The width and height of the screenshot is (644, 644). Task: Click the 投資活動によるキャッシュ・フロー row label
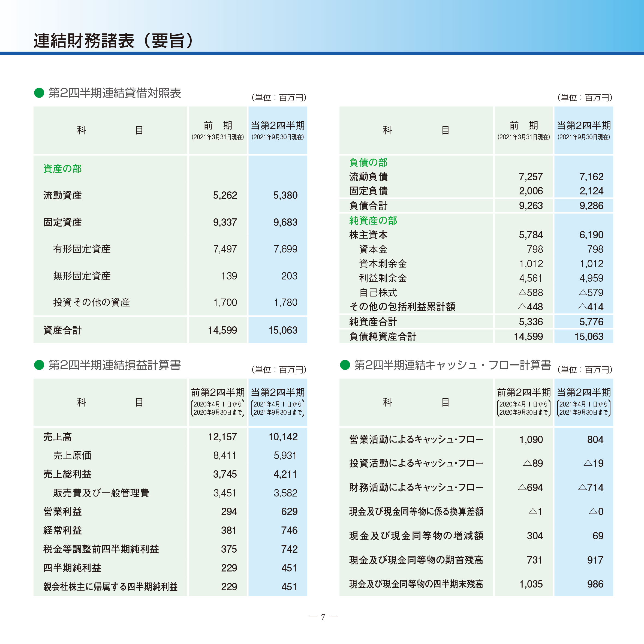(x=416, y=463)
